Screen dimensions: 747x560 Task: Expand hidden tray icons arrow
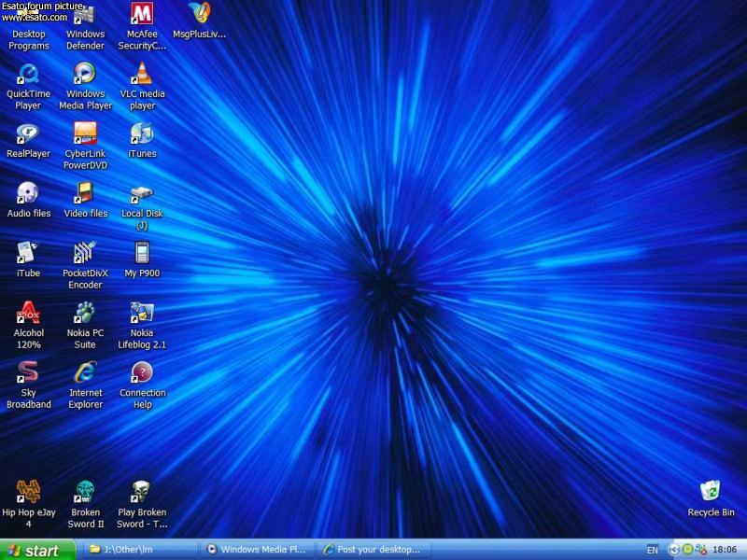tap(673, 550)
